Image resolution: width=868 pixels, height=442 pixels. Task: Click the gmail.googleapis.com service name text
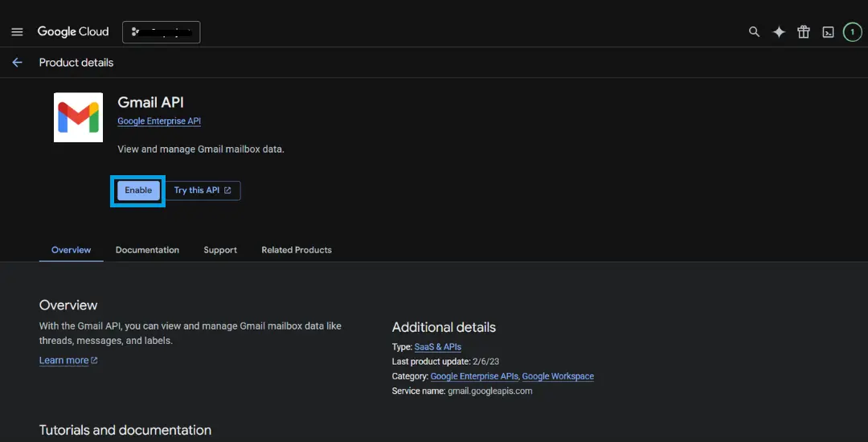pyautogui.click(x=490, y=391)
